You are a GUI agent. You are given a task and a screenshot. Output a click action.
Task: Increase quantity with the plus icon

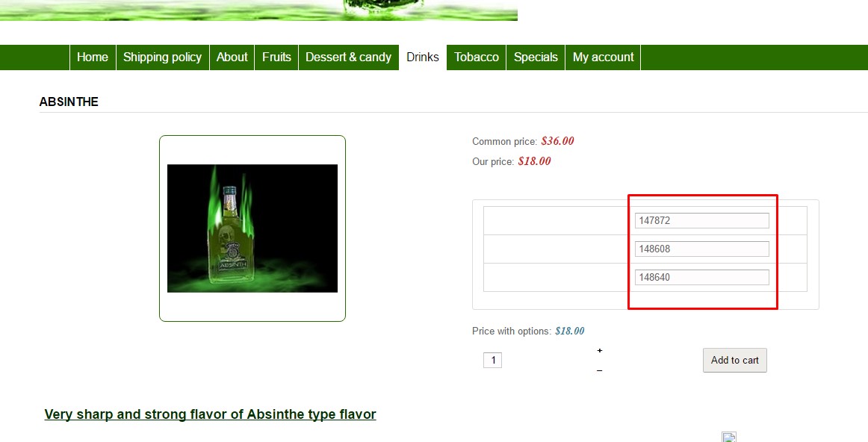pos(600,351)
